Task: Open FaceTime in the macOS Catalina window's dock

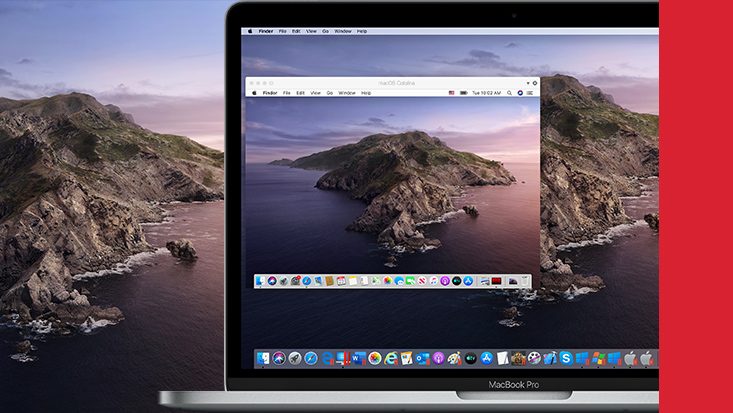Action: (x=410, y=281)
